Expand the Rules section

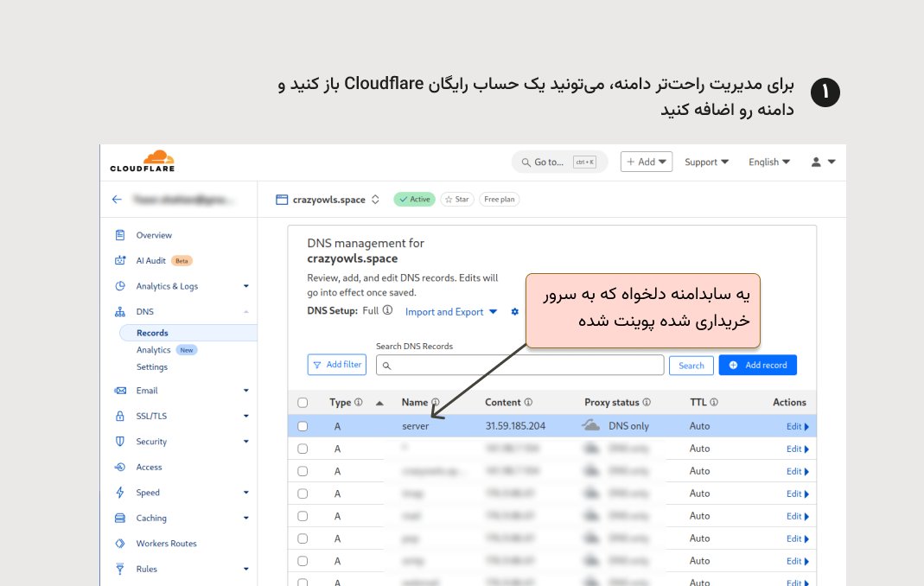click(245, 569)
